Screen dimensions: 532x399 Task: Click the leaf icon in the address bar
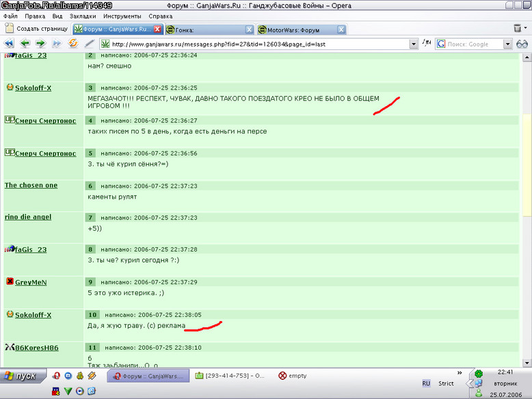tap(105, 44)
